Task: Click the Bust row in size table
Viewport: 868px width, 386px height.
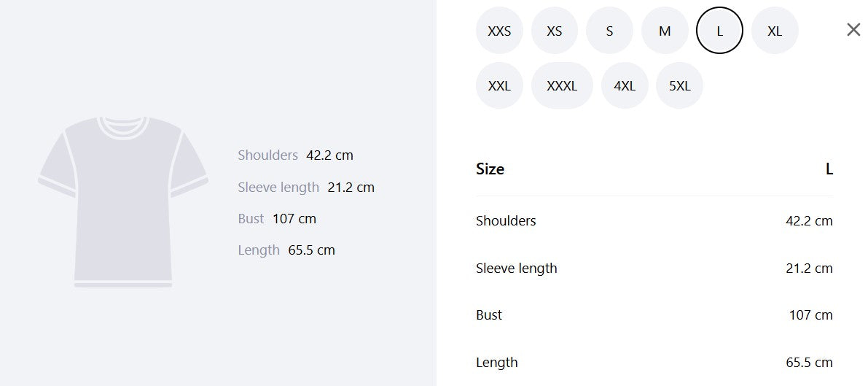Action: click(x=654, y=315)
